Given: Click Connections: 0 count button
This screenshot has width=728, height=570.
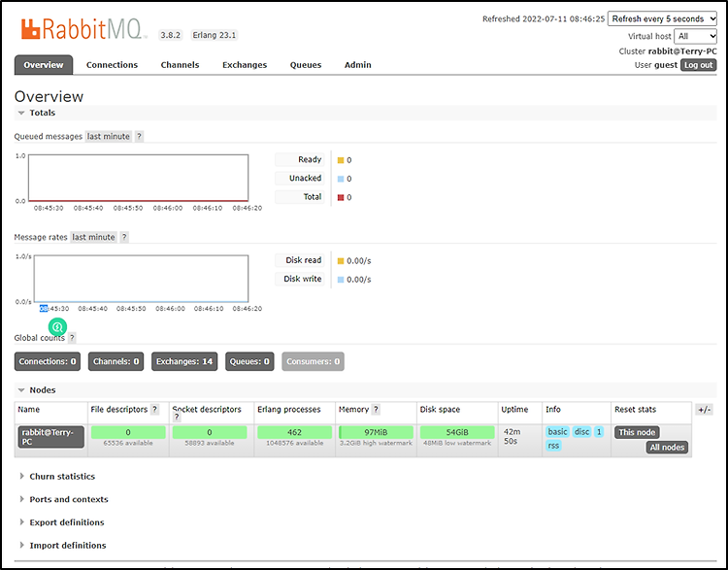Looking at the screenshot, I should click(48, 361).
